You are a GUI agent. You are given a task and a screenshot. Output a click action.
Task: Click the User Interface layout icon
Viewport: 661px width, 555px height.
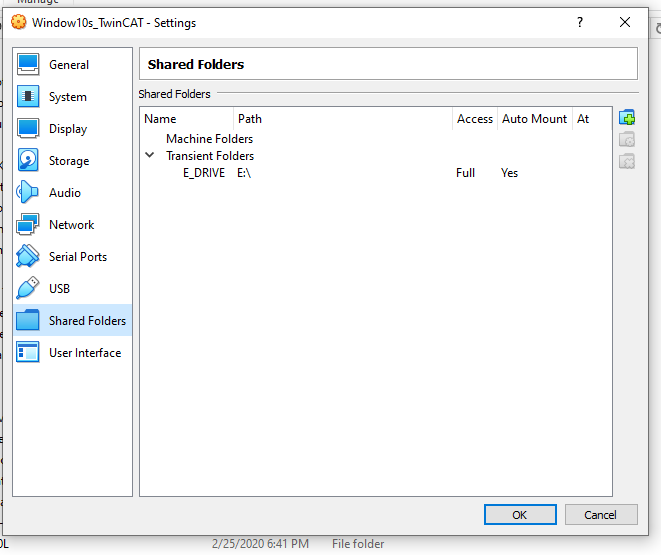28,352
